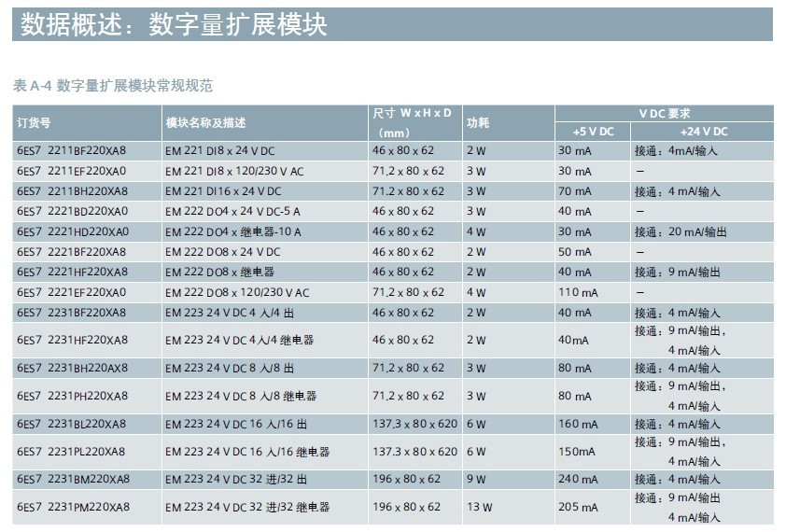The height and width of the screenshot is (532, 786).
Task: Click the 13 W power value
Action: 479,507
